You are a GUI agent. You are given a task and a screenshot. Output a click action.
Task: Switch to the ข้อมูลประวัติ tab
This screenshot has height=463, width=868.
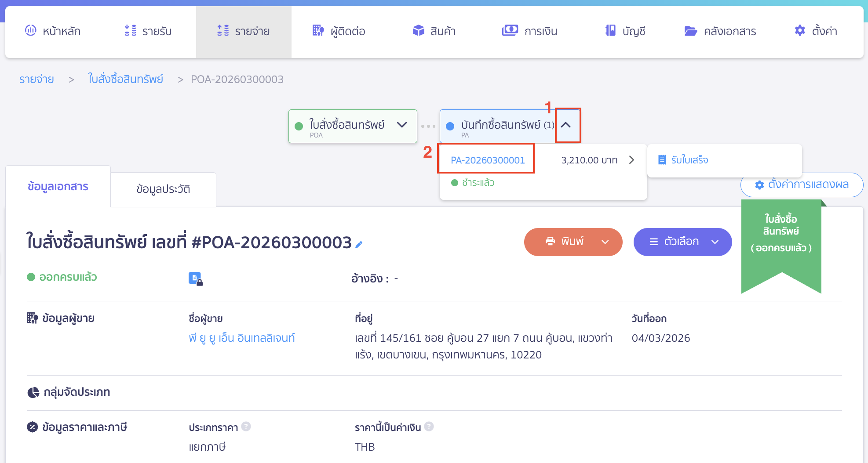pyautogui.click(x=163, y=189)
